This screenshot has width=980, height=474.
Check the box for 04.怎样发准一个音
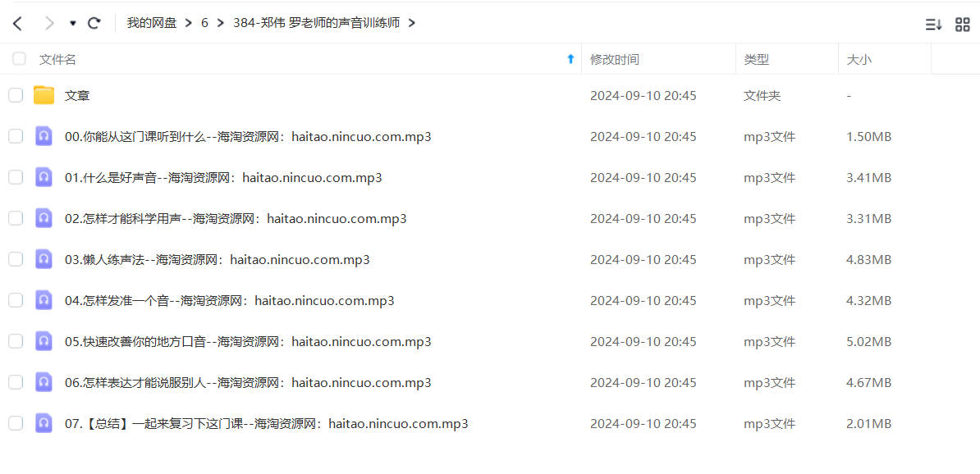16,300
